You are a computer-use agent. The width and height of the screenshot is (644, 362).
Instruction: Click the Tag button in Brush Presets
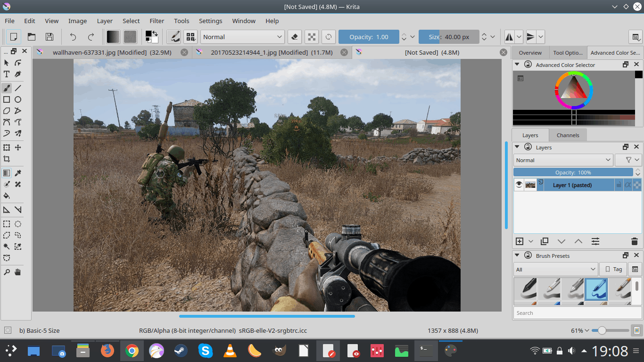[613, 269]
